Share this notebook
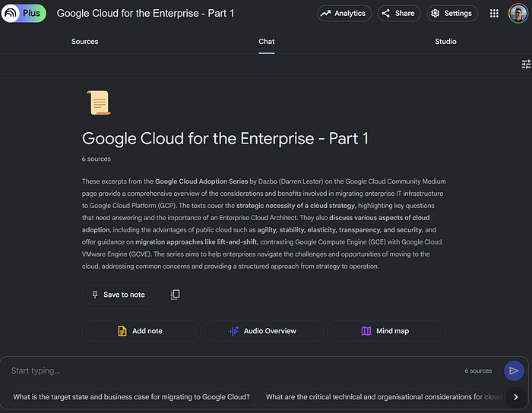This screenshot has height=413, width=532. point(399,13)
